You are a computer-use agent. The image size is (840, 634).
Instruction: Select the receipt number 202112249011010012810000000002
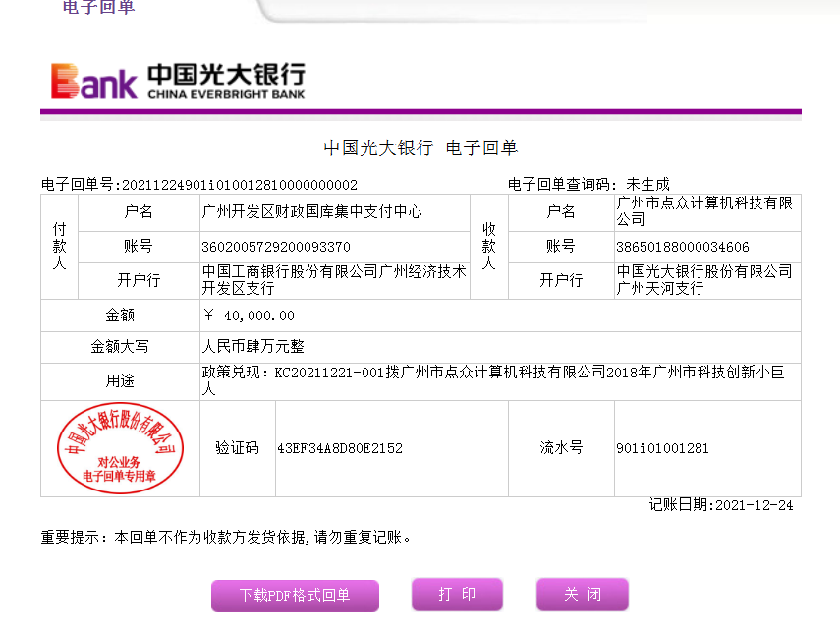point(240,185)
